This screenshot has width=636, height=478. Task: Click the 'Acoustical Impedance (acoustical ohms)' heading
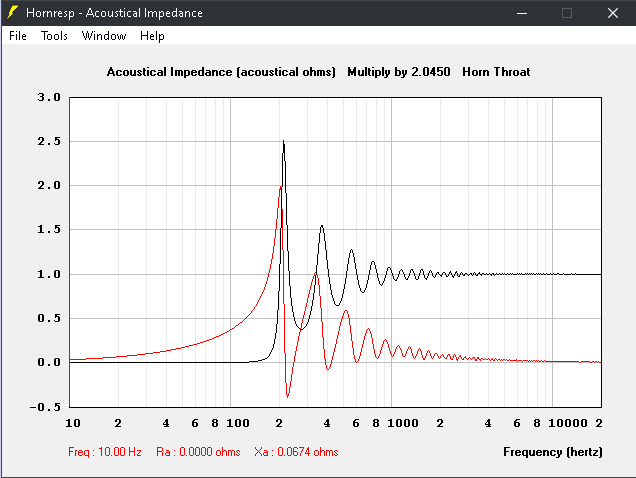click(221, 72)
